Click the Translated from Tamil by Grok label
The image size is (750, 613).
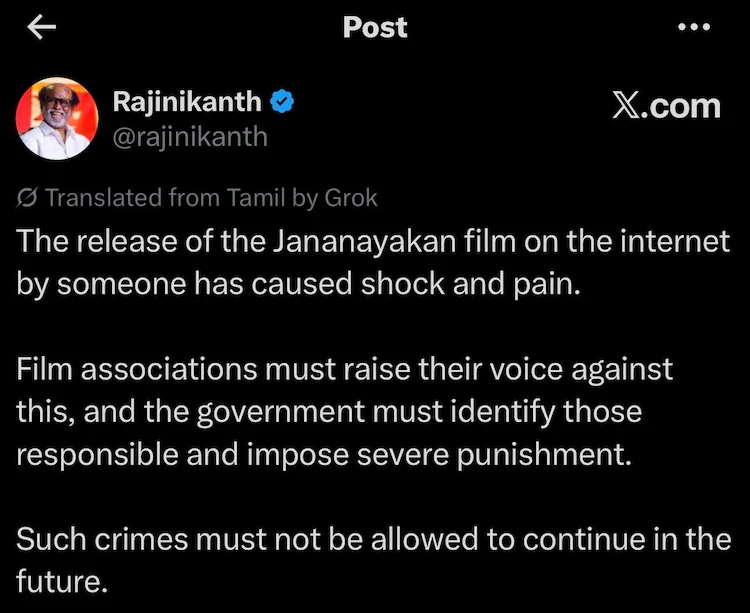[211, 197]
